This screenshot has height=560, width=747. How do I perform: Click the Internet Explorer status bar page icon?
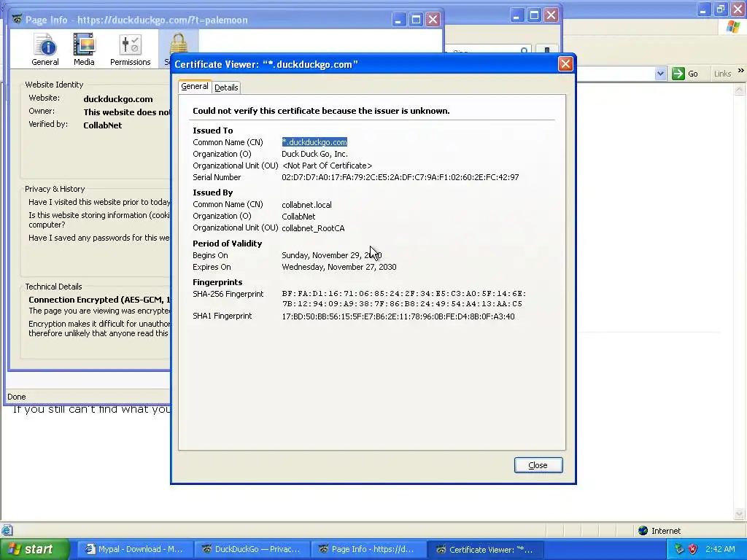coord(7,530)
